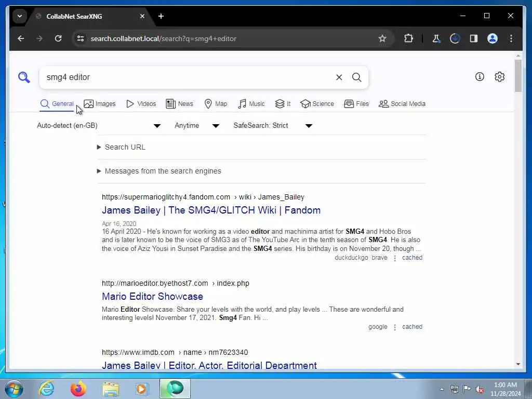Open Windows Media Player on taskbar
532x399 pixels.
tap(141, 389)
